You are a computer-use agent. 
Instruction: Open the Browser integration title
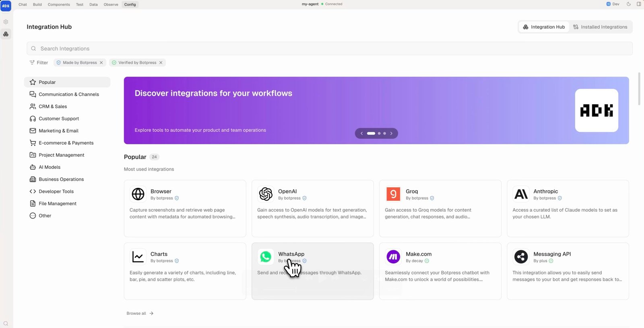(161, 191)
